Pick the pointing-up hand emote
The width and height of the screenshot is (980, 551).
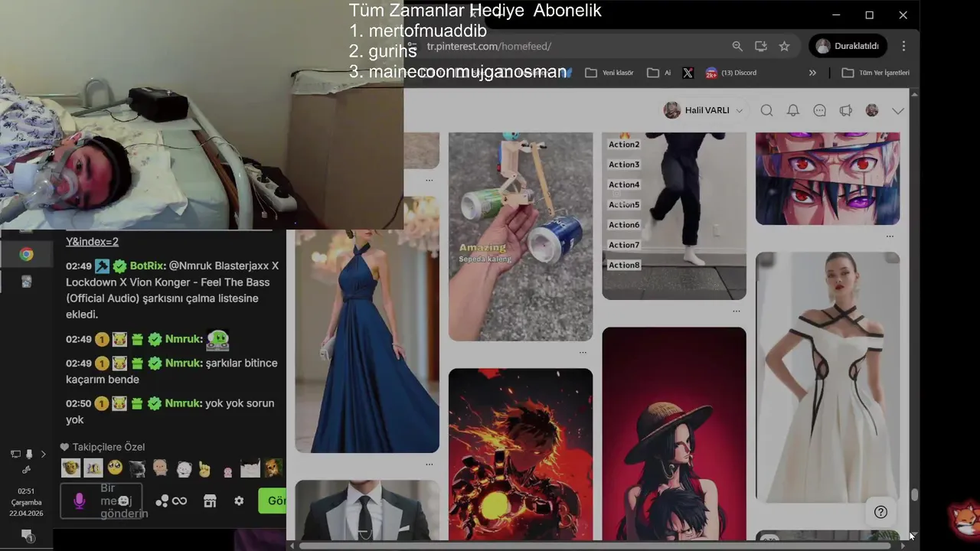tap(204, 468)
